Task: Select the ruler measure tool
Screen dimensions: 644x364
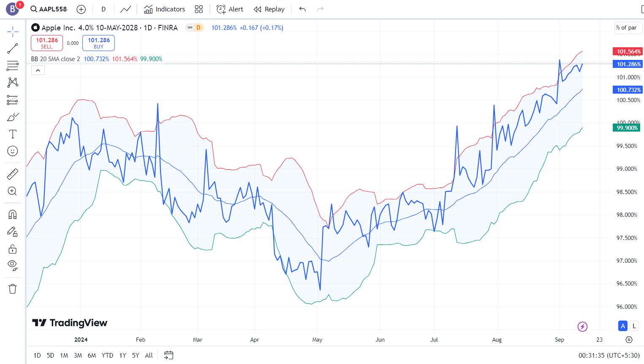Action: [13, 174]
